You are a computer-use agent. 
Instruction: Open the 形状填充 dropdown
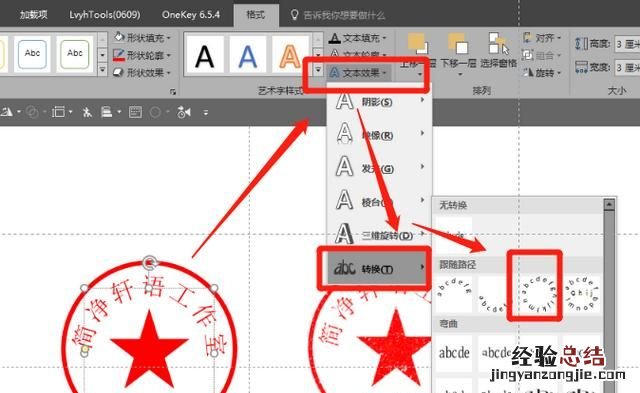142,38
